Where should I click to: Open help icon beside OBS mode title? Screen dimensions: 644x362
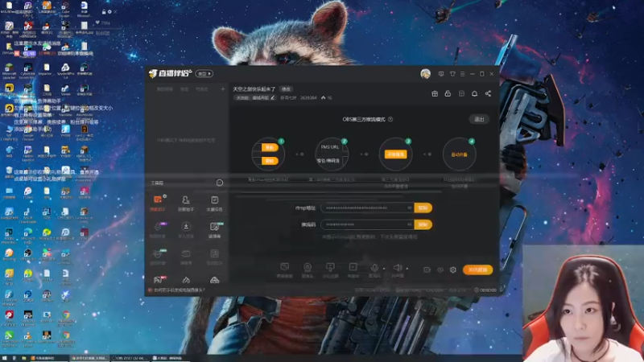point(390,119)
